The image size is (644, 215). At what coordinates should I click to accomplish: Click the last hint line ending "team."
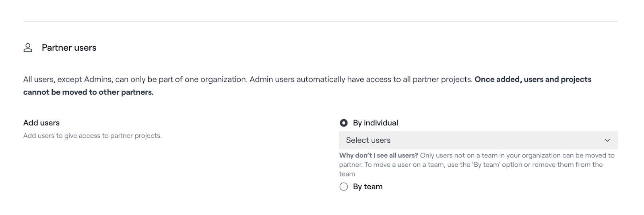[x=348, y=174]
